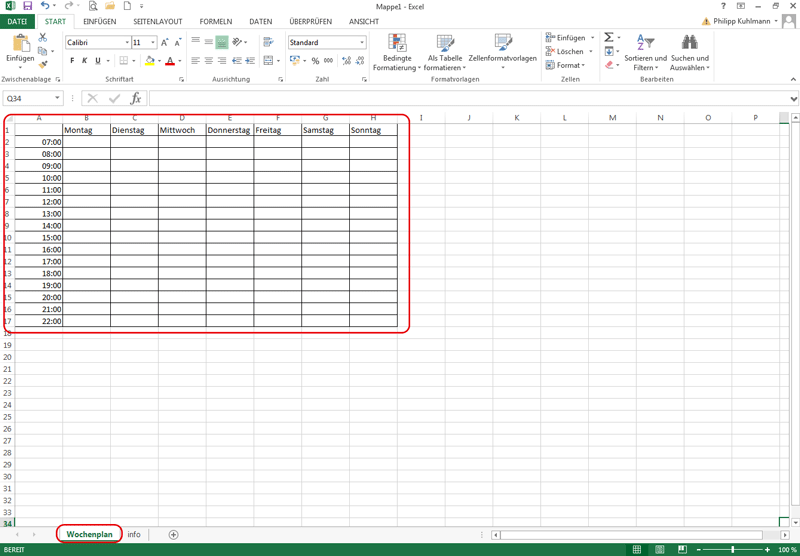Open the Calibri font name dropdown
This screenshot has height=556, width=800.
pos(127,43)
